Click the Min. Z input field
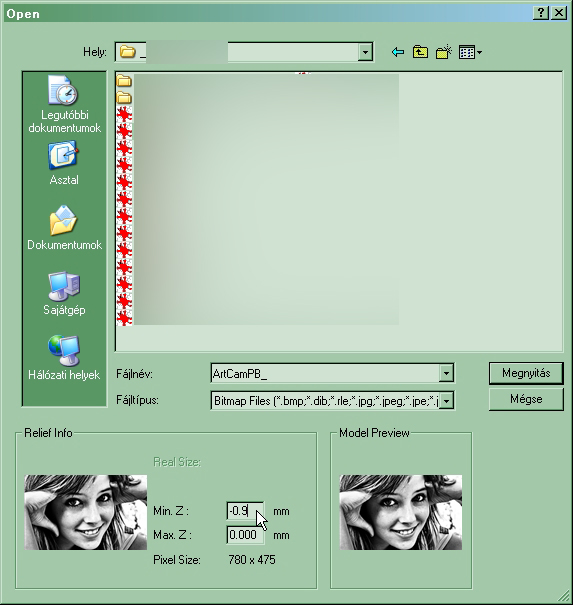The width and height of the screenshot is (573, 605). tap(245, 511)
